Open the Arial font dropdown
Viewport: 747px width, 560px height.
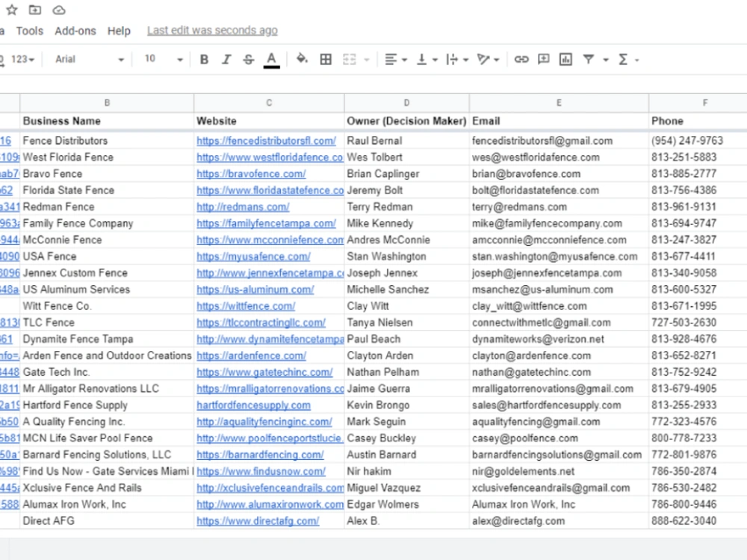89,60
